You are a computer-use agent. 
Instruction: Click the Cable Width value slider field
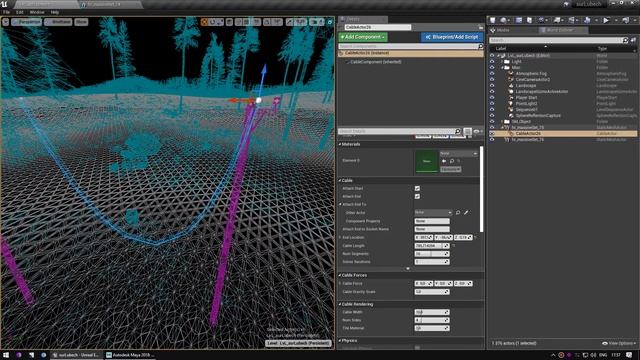pyautogui.click(x=431, y=312)
